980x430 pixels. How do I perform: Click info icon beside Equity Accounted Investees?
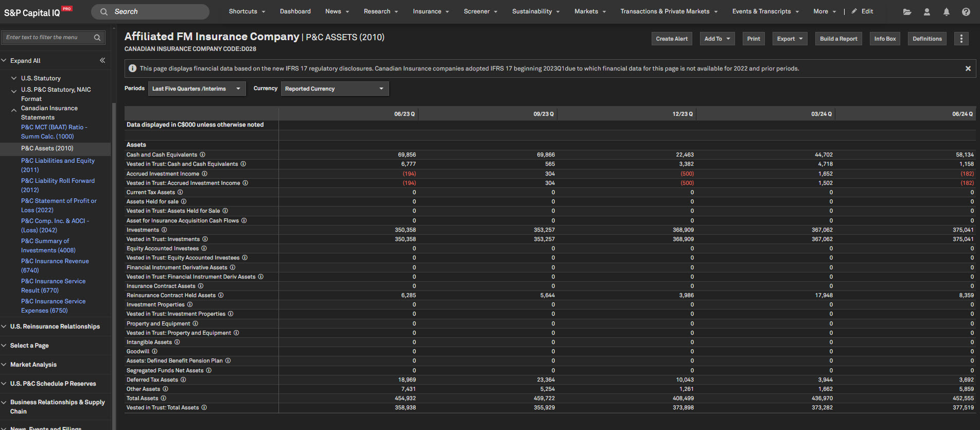(204, 248)
